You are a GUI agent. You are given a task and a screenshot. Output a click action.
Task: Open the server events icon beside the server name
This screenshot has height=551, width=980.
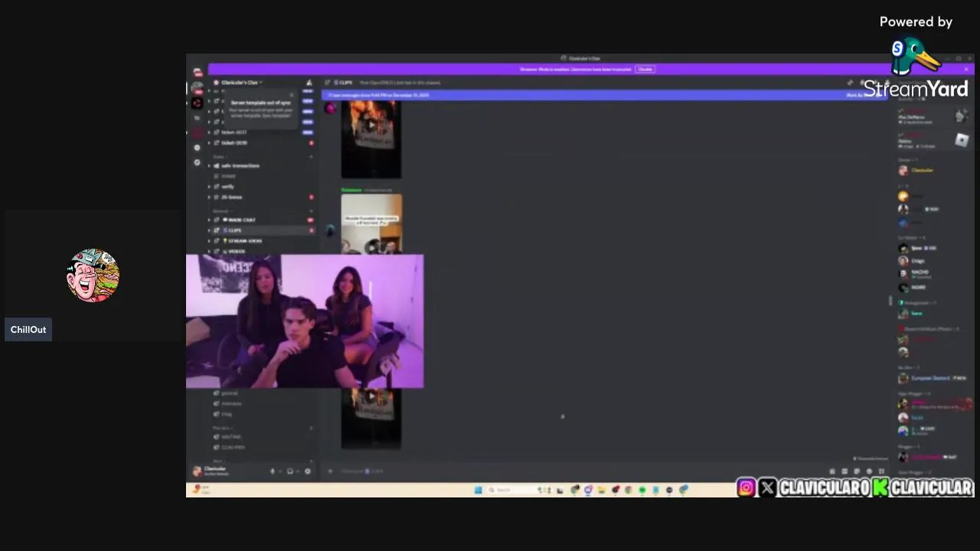[309, 83]
